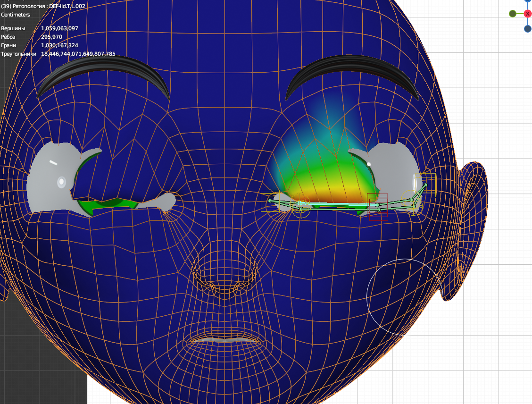Screen dimensions: 532x404
Task: Click the Centimeters unit label
Action: click(x=16, y=15)
